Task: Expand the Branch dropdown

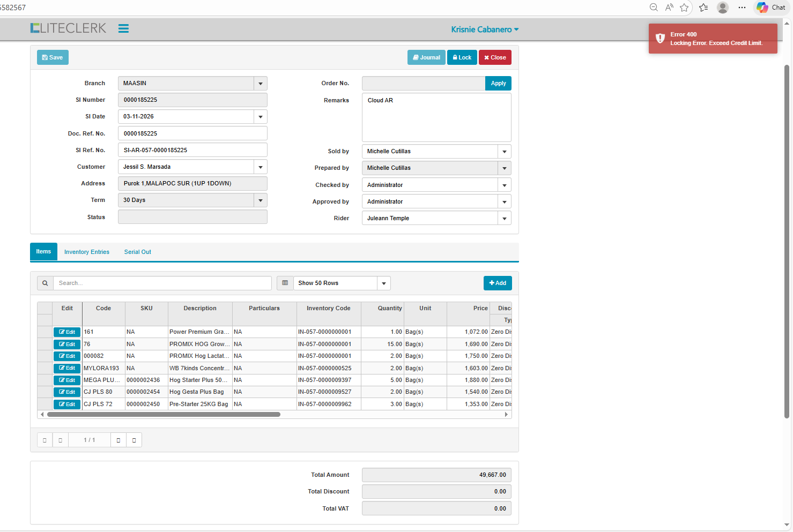Action: tap(260, 84)
